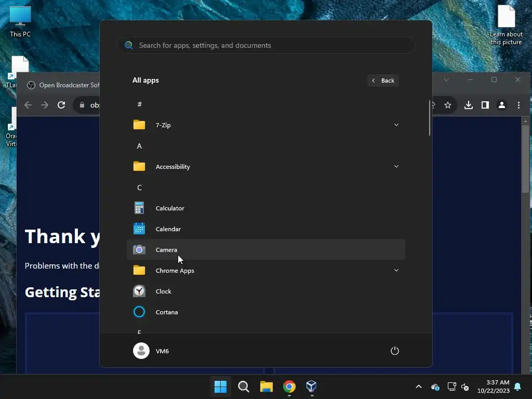Image resolution: width=532 pixels, height=399 pixels.
Task: Open the Accessibility folder icon
Action: point(139,166)
